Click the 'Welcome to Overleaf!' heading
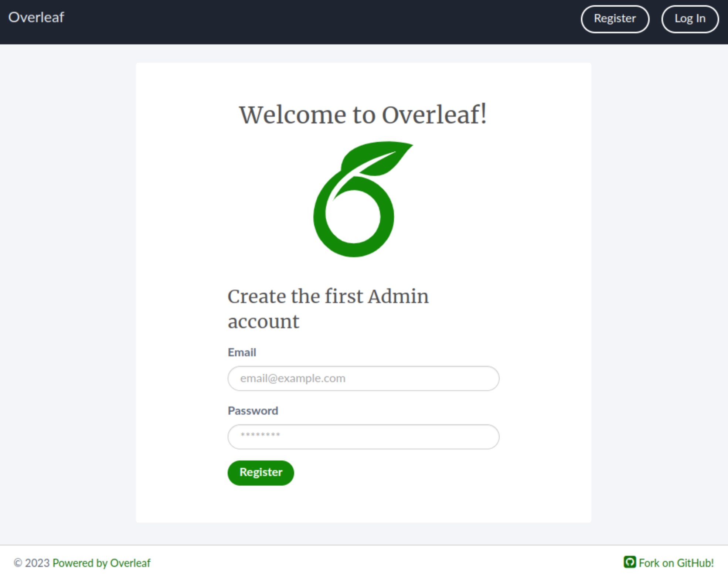This screenshot has width=728, height=578. [363, 115]
